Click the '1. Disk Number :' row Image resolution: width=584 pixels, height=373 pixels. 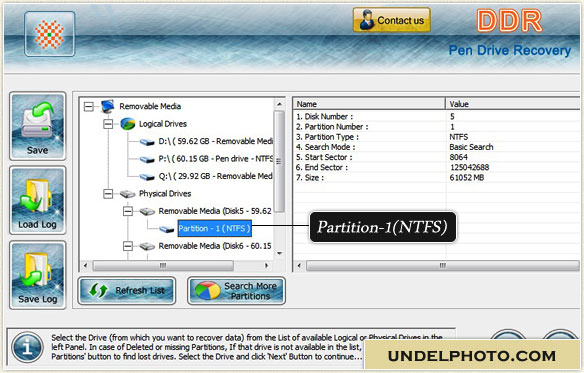pos(437,117)
